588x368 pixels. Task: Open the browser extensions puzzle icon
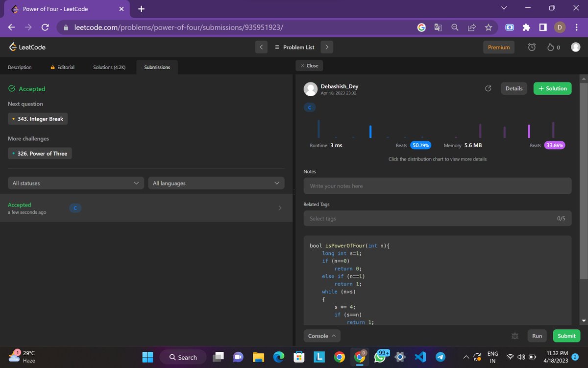(526, 28)
